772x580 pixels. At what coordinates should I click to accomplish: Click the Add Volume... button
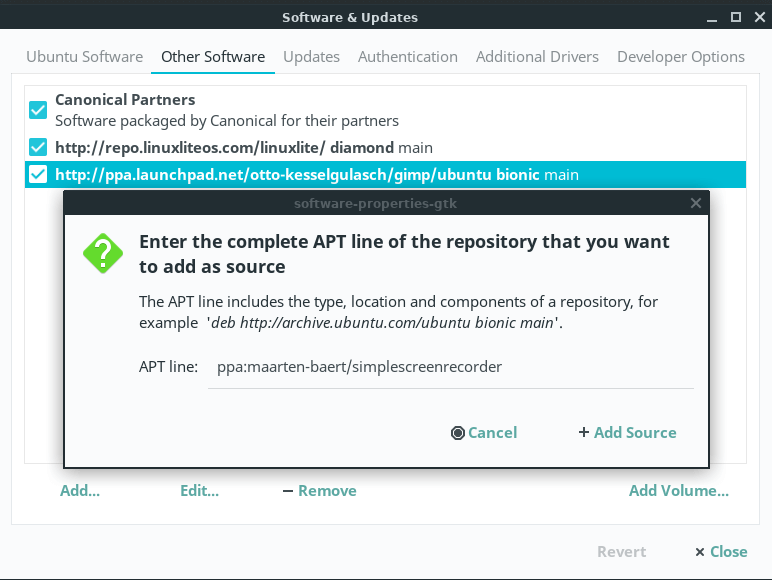678,491
